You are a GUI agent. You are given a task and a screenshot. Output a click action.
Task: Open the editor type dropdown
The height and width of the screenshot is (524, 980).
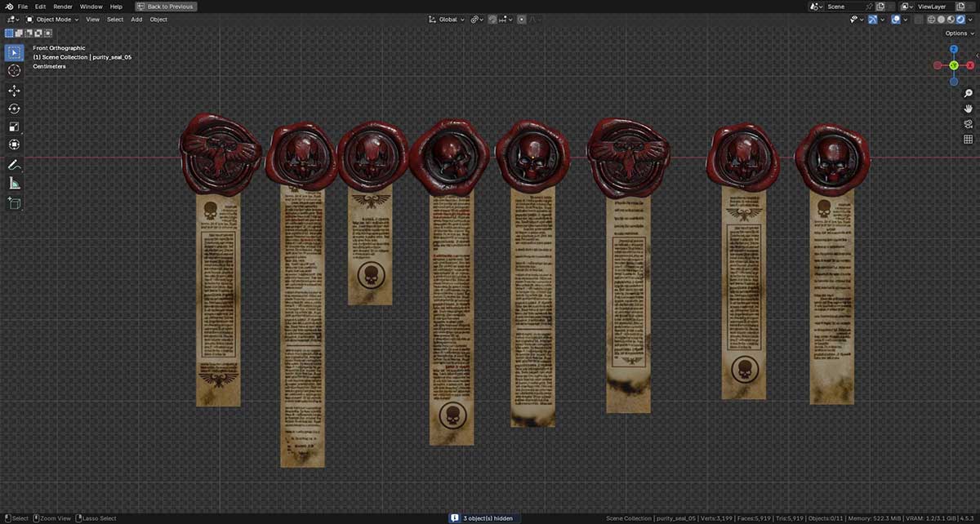[x=12, y=19]
